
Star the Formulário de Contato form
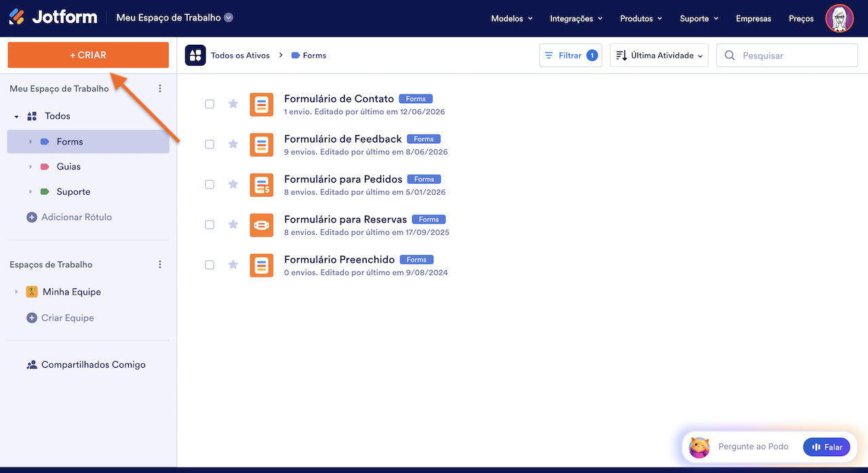point(233,104)
